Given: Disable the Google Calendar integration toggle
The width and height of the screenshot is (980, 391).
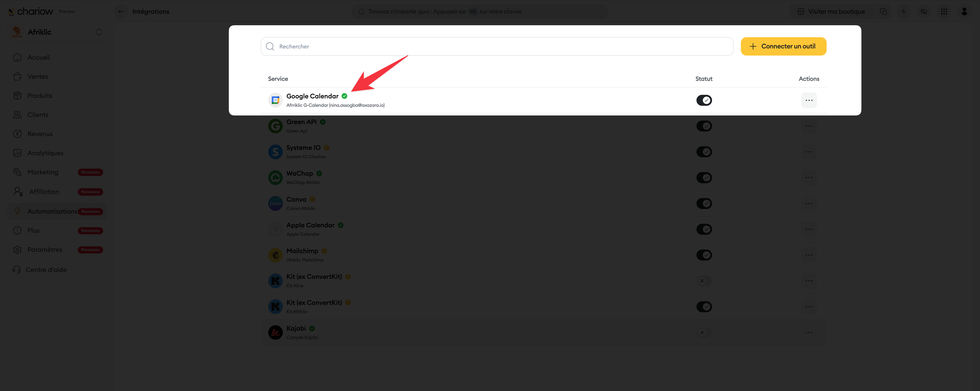Looking at the screenshot, I should tap(704, 100).
